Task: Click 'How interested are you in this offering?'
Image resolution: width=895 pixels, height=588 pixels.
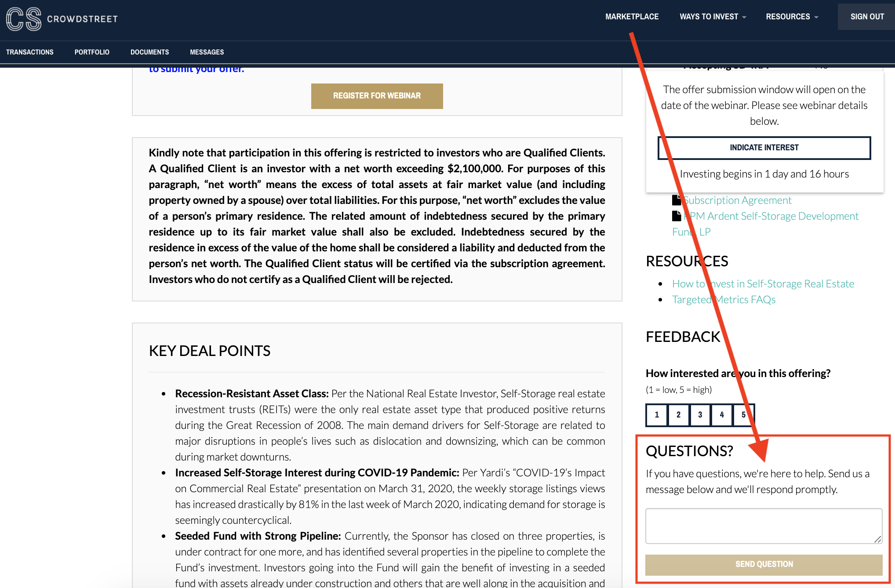Action: tap(738, 373)
